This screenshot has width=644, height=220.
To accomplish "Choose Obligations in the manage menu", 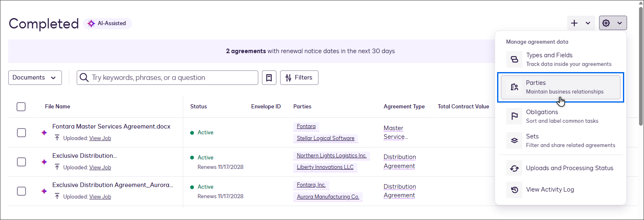I will point(542,112).
